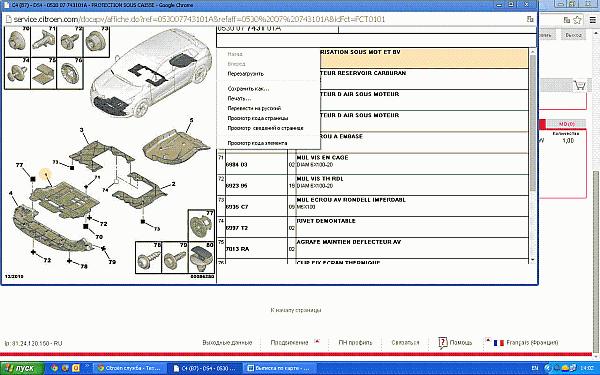Click the translate icon in address bar
Screen dimensions: 600x375
coord(530,19)
